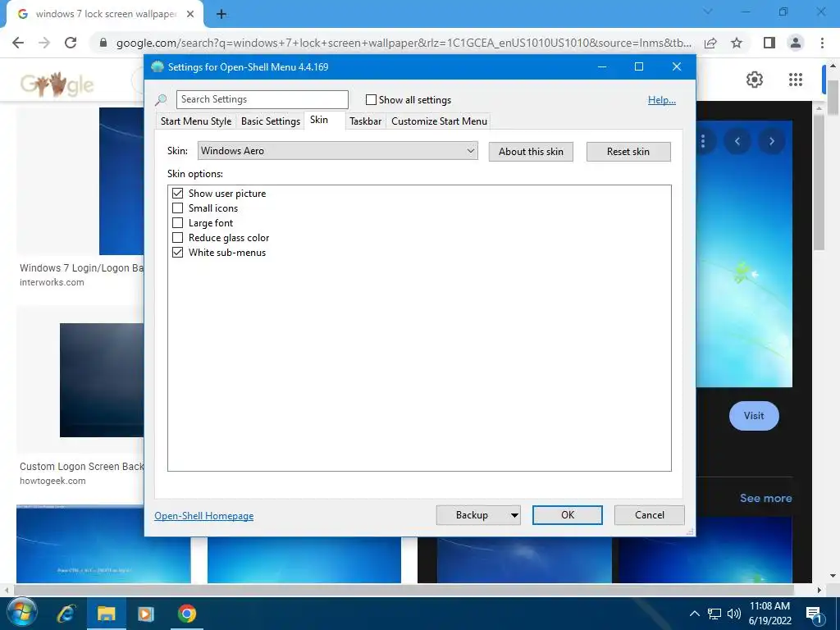Viewport: 840px width, 630px height.
Task: Click the volume speaker tray icon
Action: (x=733, y=614)
